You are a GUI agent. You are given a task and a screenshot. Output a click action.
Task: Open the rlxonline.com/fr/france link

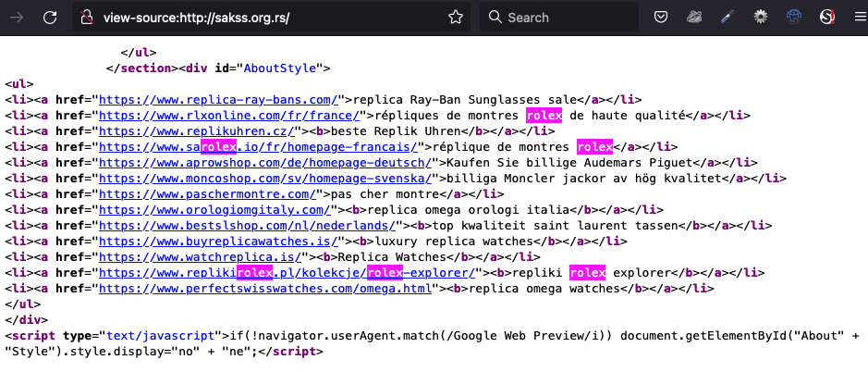[x=229, y=116]
